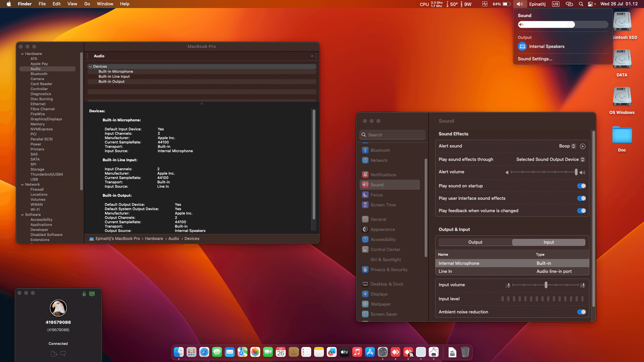Switch to the Output tab

pos(475,242)
